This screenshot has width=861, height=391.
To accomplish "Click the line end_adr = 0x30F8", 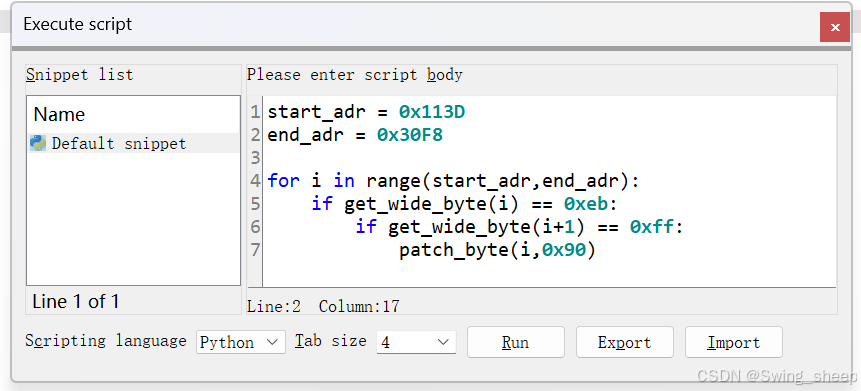I will pyautogui.click(x=355, y=135).
